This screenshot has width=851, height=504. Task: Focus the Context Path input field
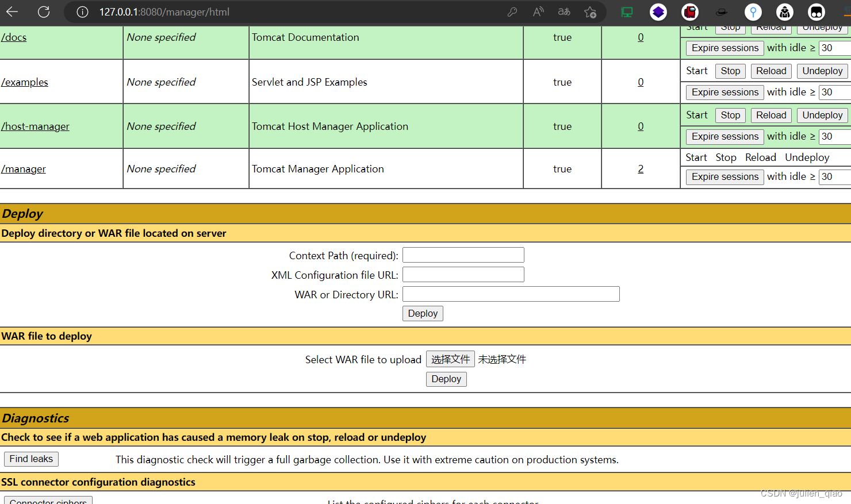(463, 255)
